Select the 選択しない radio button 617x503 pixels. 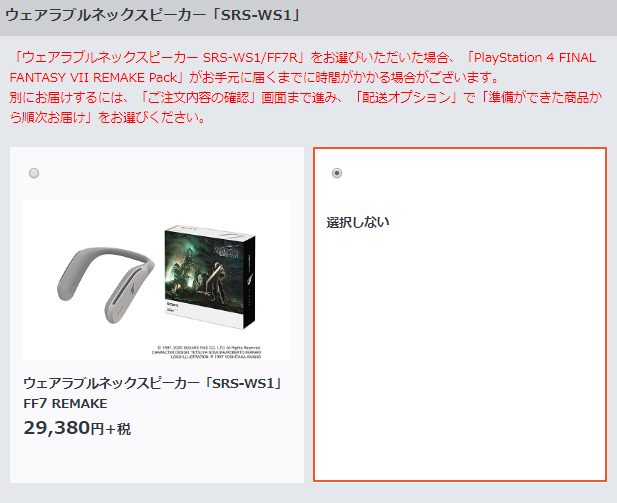coord(337,173)
